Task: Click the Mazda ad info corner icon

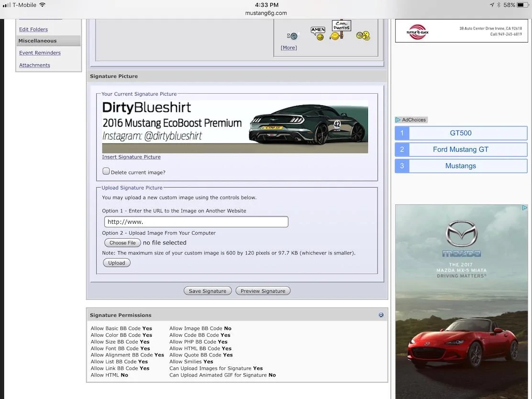Action: (524, 208)
